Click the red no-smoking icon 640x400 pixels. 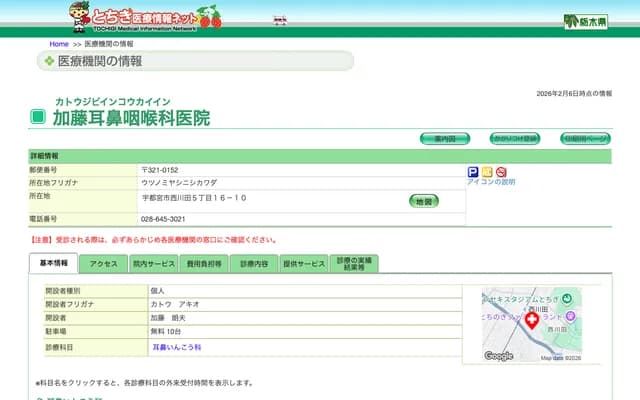[501, 172]
